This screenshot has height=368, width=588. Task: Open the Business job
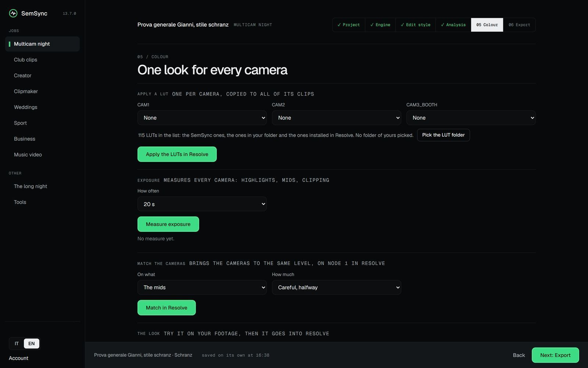42,139
